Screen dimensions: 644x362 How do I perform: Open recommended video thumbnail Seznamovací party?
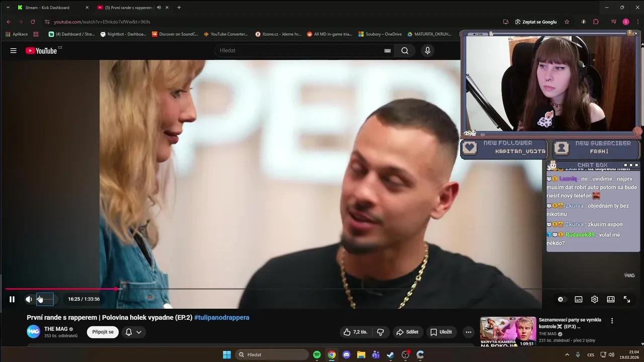(x=508, y=332)
